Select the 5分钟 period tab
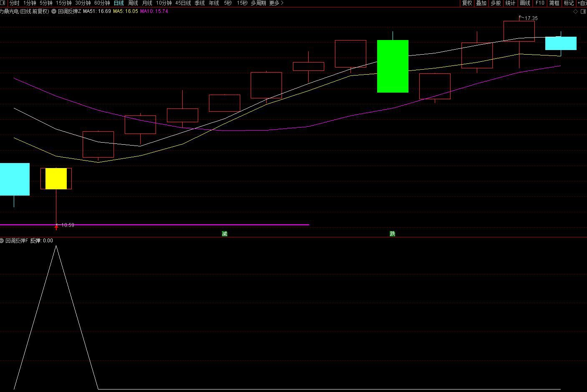The image size is (587, 392). pos(46,3)
